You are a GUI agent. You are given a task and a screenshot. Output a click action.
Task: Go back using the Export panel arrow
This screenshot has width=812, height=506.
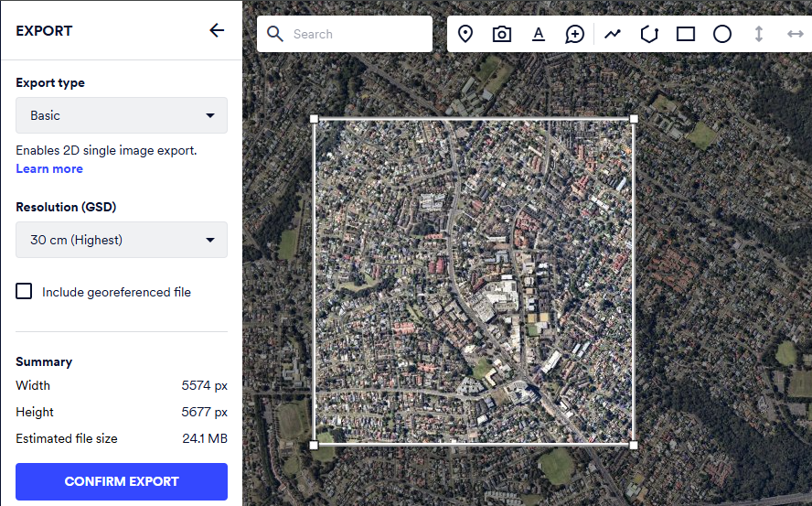(x=217, y=30)
